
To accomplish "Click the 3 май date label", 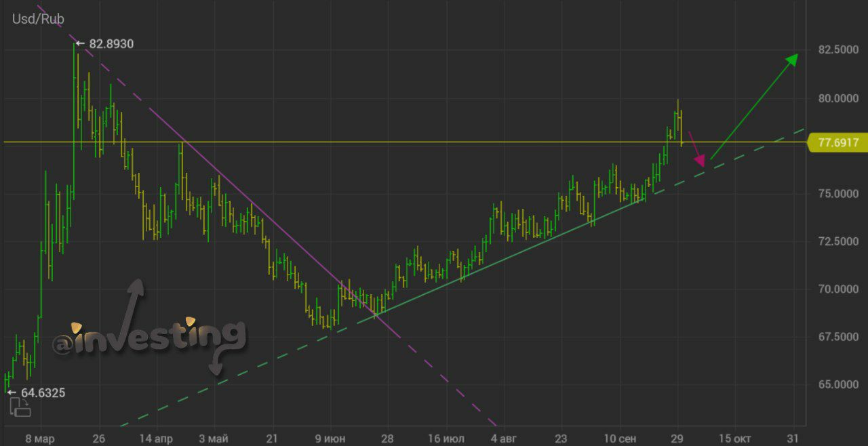I will 214,439.
